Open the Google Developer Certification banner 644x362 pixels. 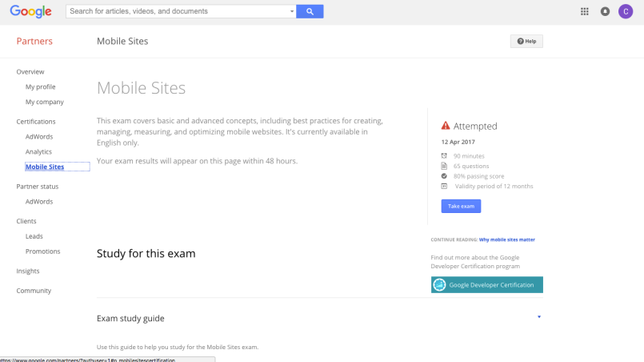point(486,284)
